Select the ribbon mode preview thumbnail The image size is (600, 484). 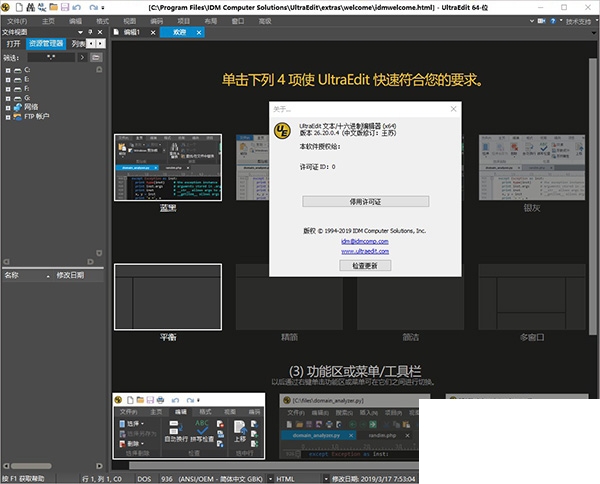[x=189, y=426]
